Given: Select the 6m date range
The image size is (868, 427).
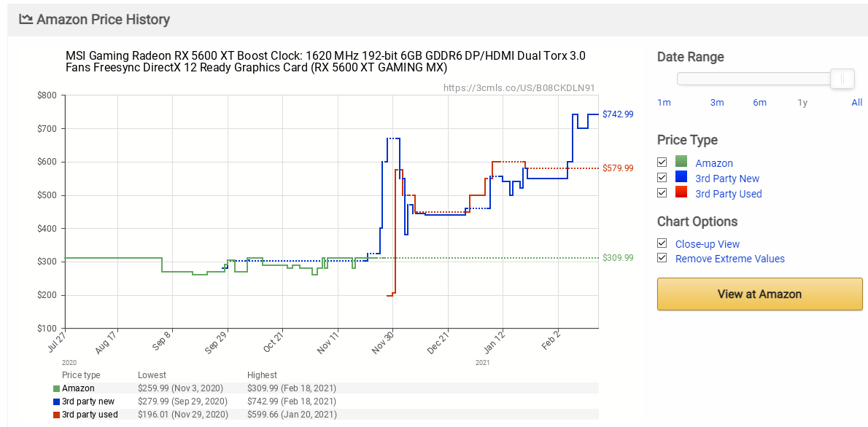Looking at the screenshot, I should pos(759,102).
